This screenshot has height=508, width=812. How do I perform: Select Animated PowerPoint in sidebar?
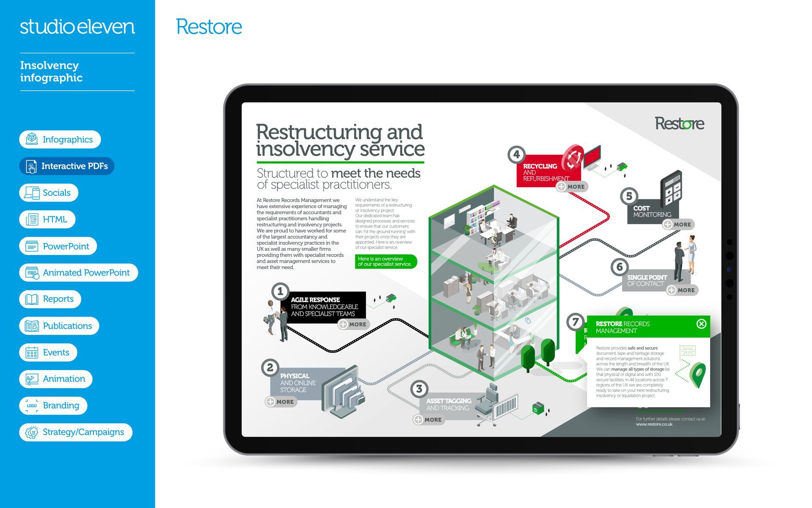(x=79, y=273)
